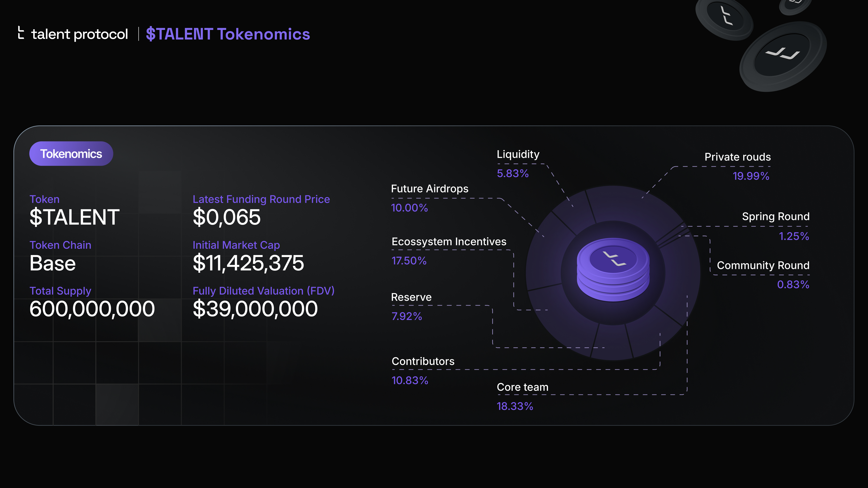868x488 pixels.
Task: Click the Tokenomics pill button
Action: [71, 154]
